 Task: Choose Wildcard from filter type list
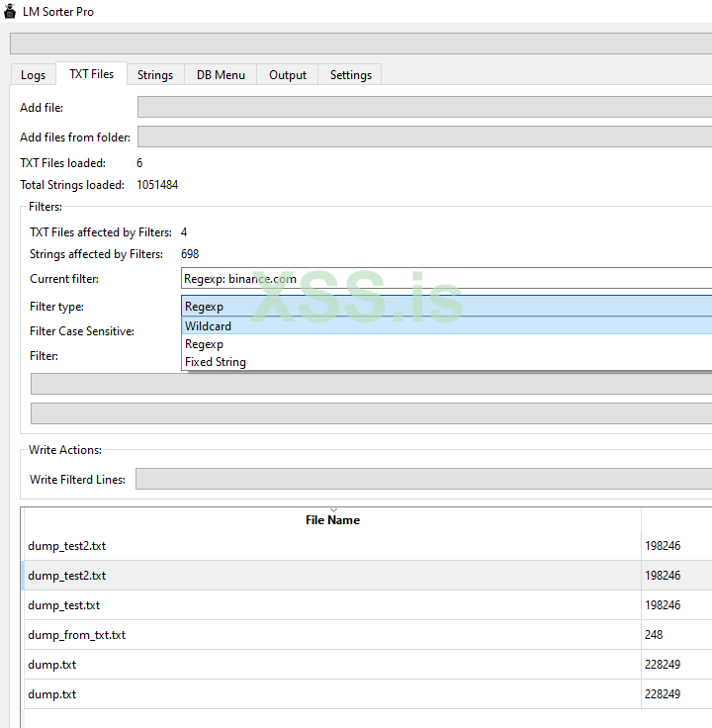447,326
